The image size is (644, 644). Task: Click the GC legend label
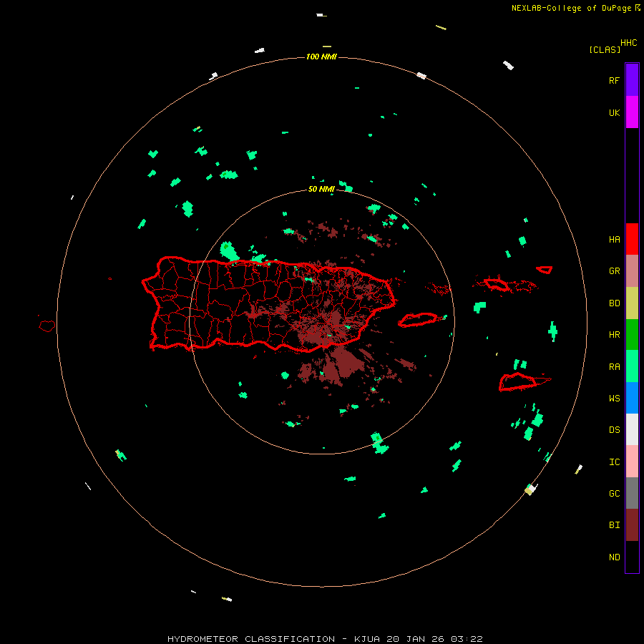[x=614, y=494]
